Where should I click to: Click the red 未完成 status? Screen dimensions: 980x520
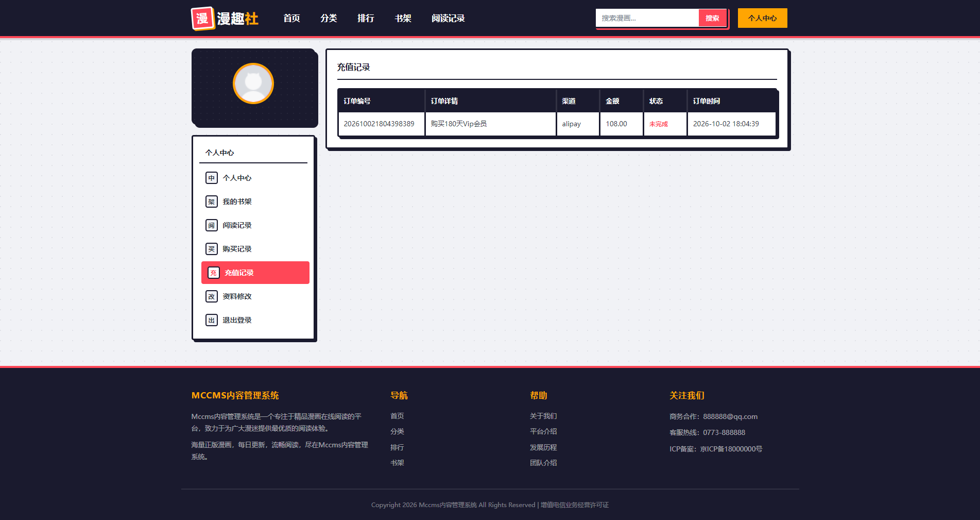(658, 124)
